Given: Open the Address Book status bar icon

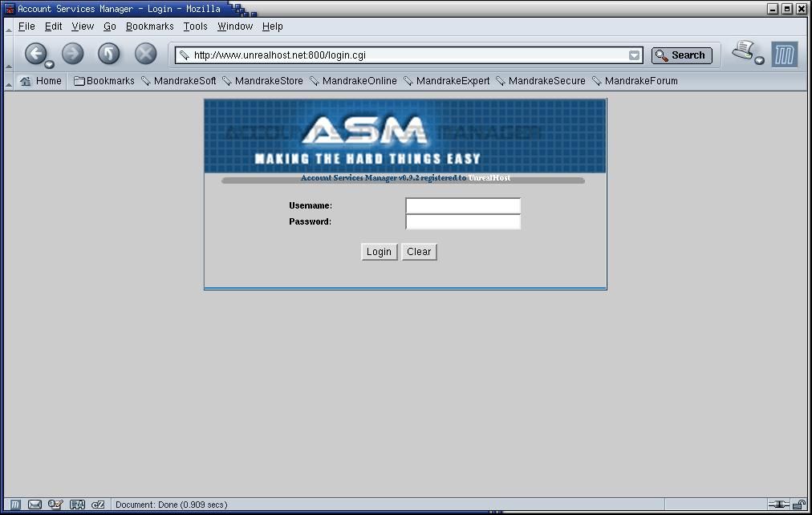Looking at the screenshot, I should coord(77,504).
